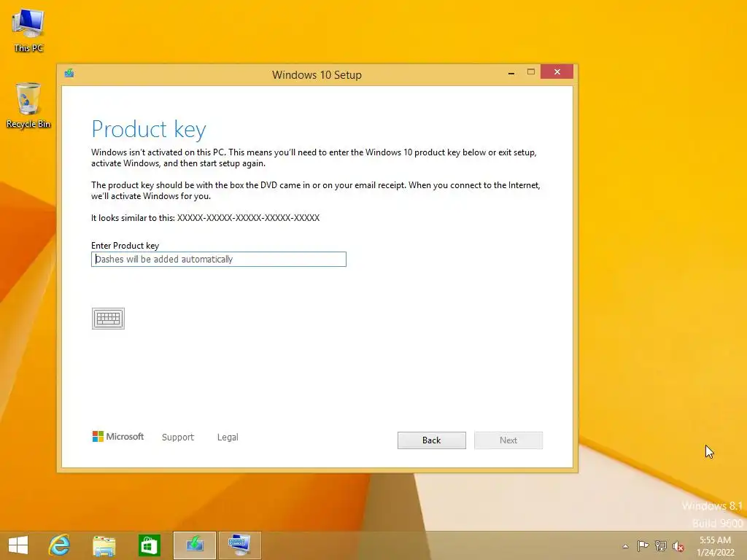Select the Recycle Bin desktop icon
747x560 pixels.
(x=28, y=106)
